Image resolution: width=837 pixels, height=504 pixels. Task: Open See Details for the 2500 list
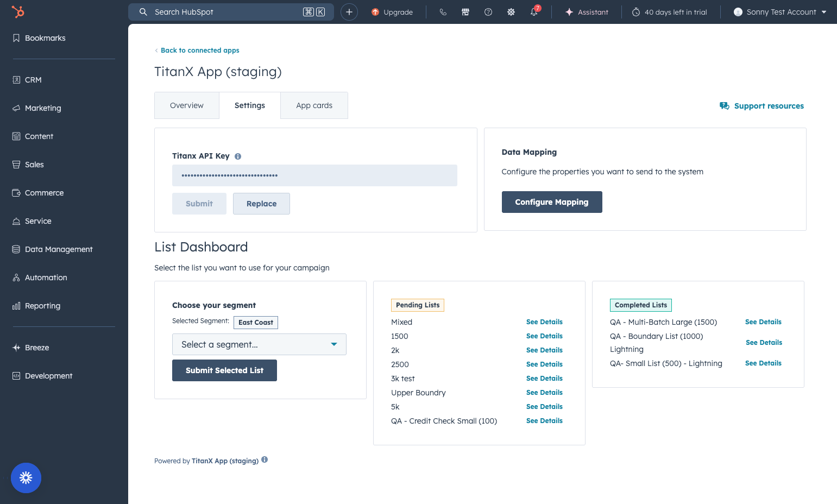(544, 364)
